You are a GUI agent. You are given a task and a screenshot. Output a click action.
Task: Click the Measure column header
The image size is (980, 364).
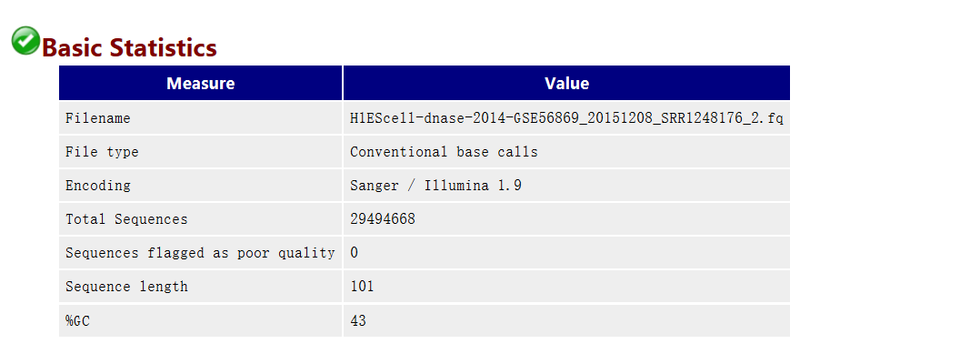(x=201, y=83)
